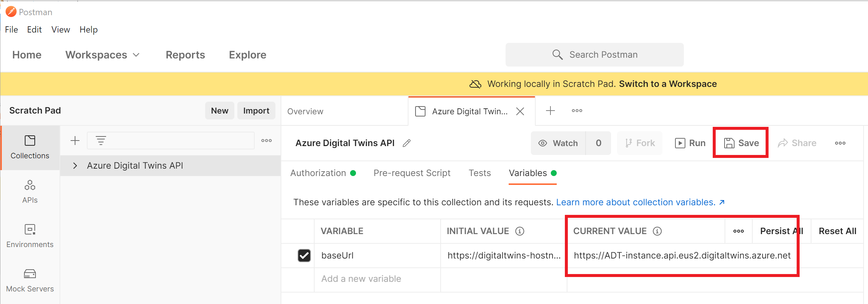Image resolution: width=868 pixels, height=304 pixels.
Task: Open the Collections sidebar panel
Action: [x=30, y=148]
